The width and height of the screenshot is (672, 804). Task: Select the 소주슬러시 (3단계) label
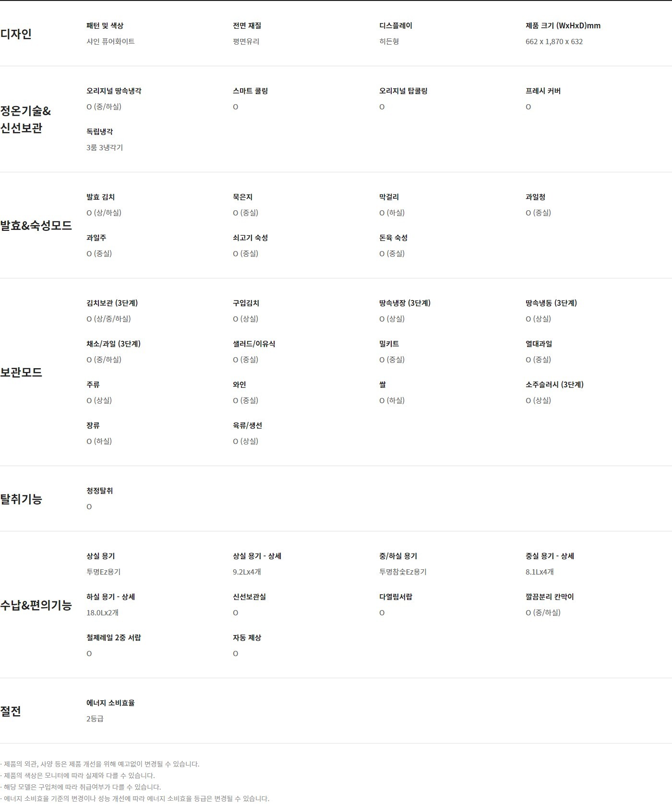click(x=554, y=384)
